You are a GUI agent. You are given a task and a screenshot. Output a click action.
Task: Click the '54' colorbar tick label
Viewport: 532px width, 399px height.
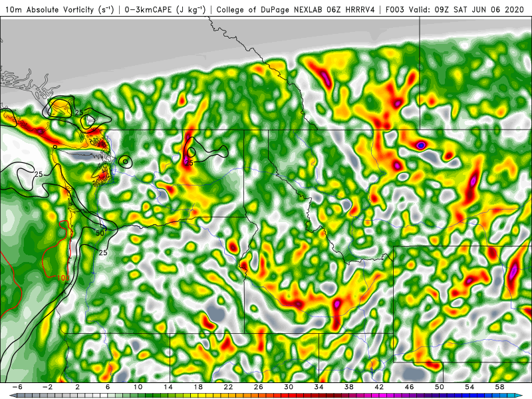(469, 387)
